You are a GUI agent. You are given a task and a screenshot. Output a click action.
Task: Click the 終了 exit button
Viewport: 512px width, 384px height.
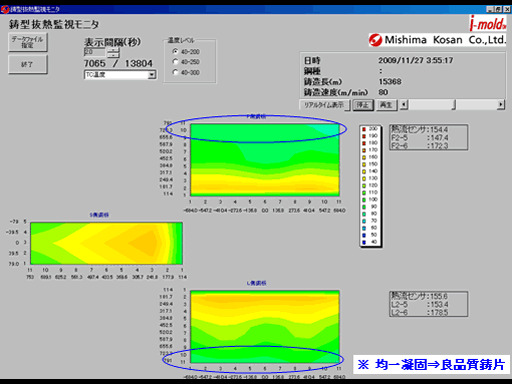click(x=28, y=64)
